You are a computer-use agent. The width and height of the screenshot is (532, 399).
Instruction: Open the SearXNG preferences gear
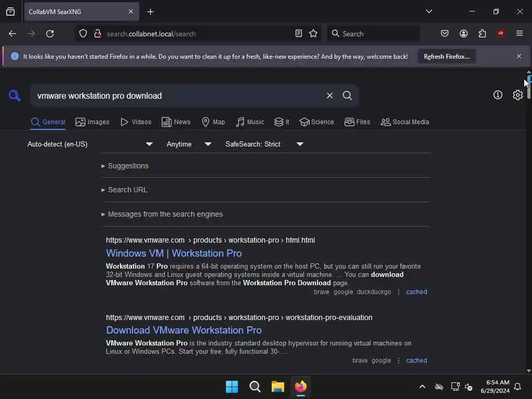click(517, 95)
